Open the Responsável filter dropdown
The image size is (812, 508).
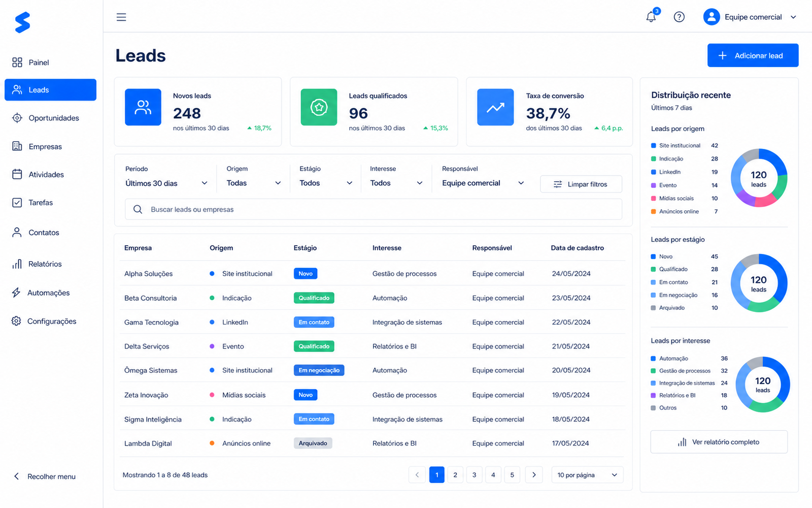click(483, 183)
